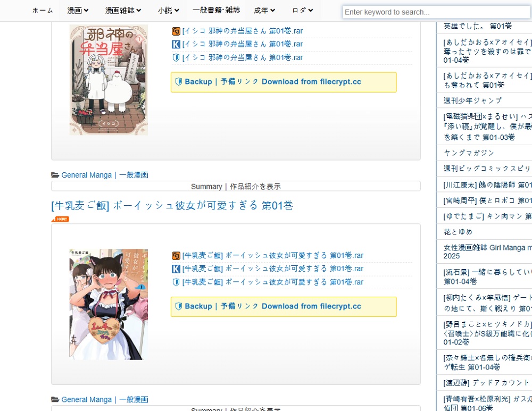
Task: Click the Backup filecrypt.cc button for ボーイッシュ彼女
Action: (283, 306)
